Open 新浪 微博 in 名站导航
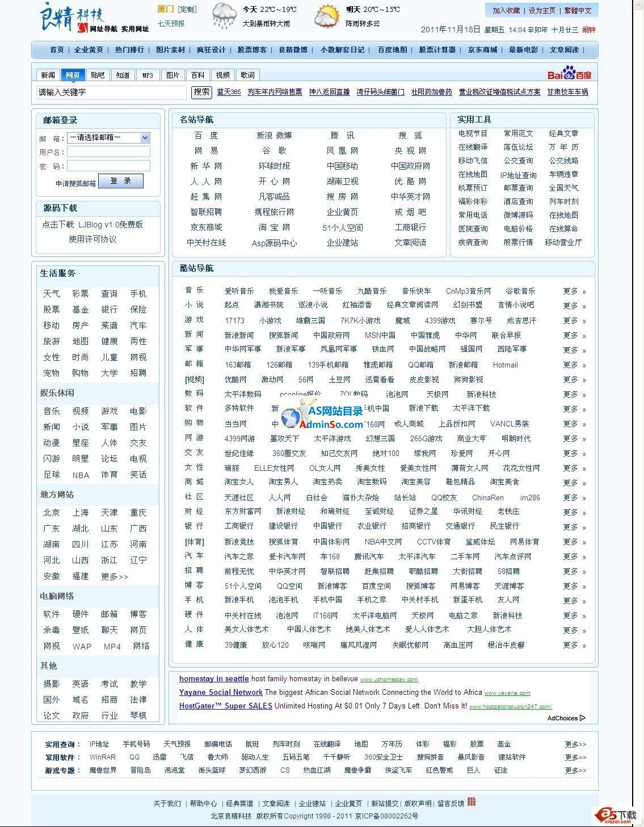This screenshot has width=644, height=827. pos(274,136)
